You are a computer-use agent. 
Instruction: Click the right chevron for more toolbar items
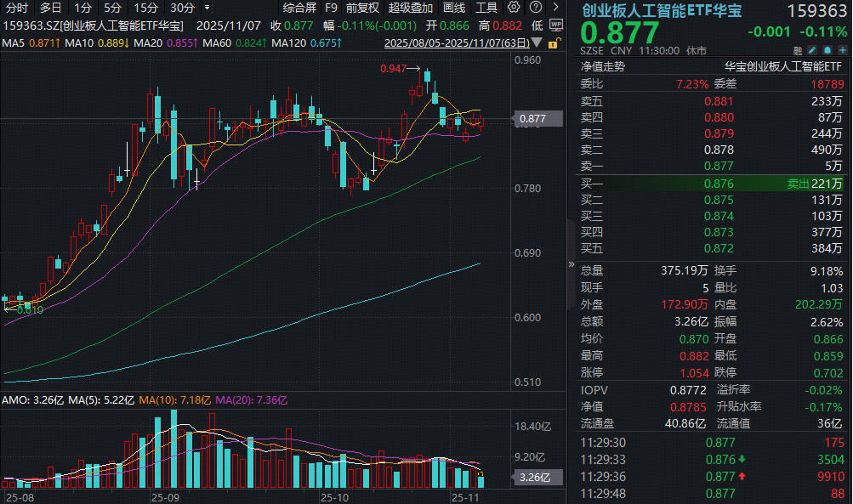point(555,7)
